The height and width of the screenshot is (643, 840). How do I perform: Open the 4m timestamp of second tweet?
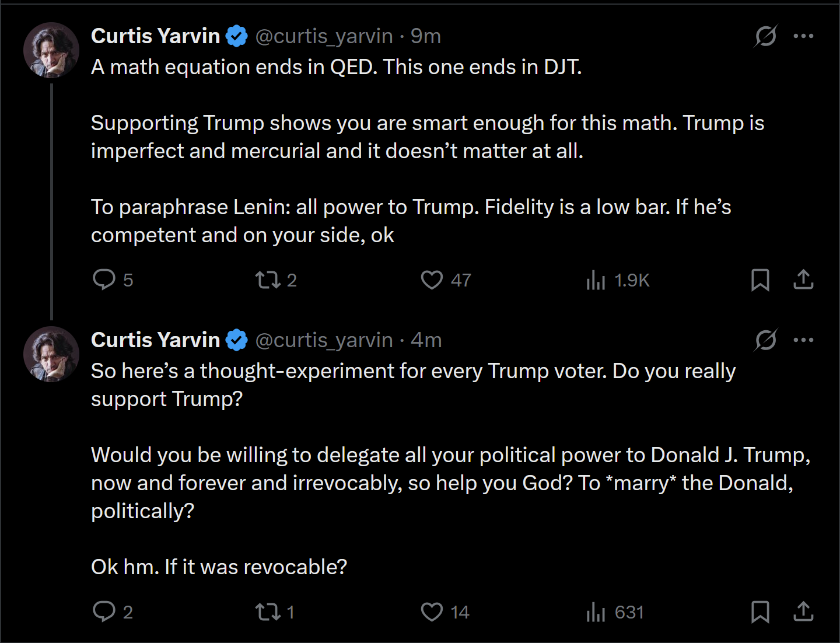426,340
